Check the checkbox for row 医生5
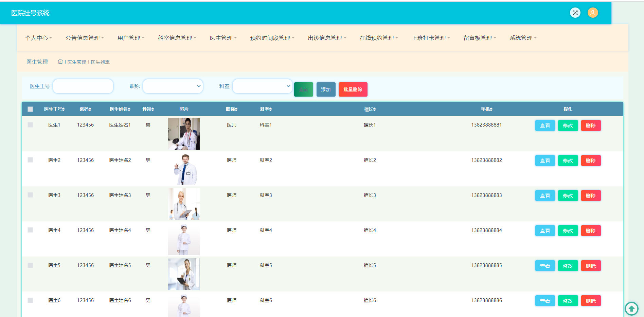Viewport: 644px width, 317px height. 30,265
